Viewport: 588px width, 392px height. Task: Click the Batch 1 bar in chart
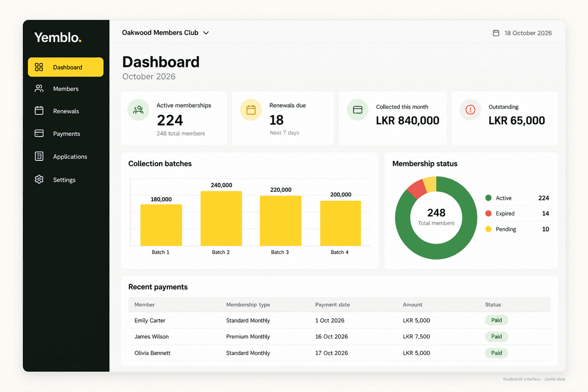161,225
